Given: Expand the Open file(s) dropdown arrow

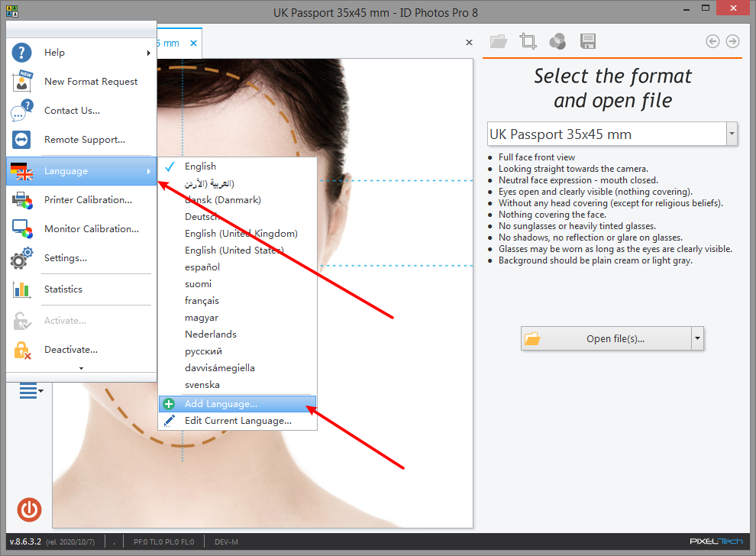Looking at the screenshot, I should pos(698,338).
